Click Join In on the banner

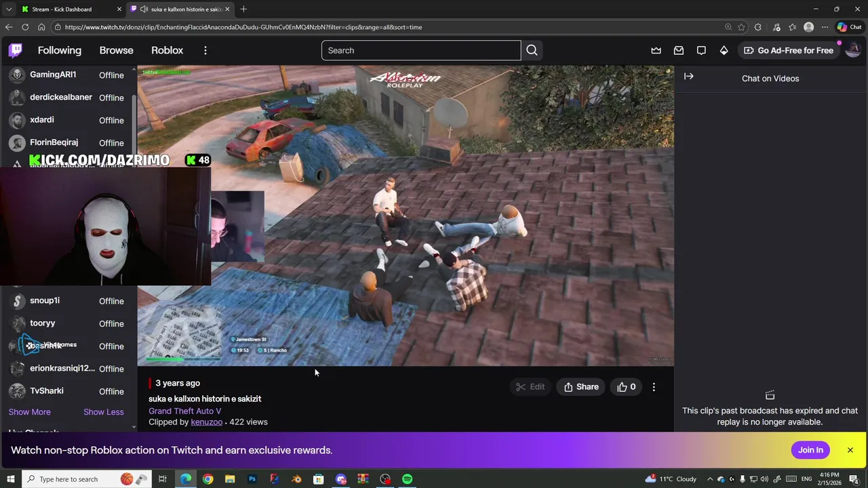pyautogui.click(x=810, y=450)
